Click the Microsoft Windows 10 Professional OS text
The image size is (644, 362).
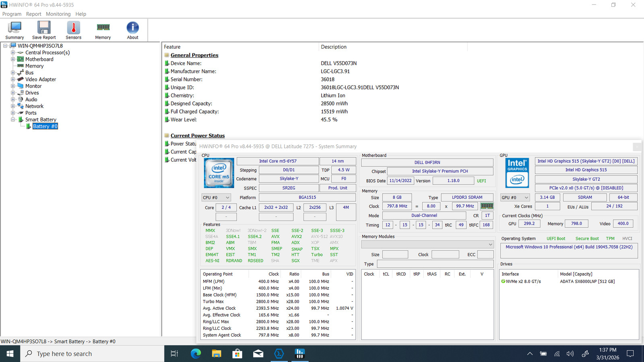click(569, 247)
